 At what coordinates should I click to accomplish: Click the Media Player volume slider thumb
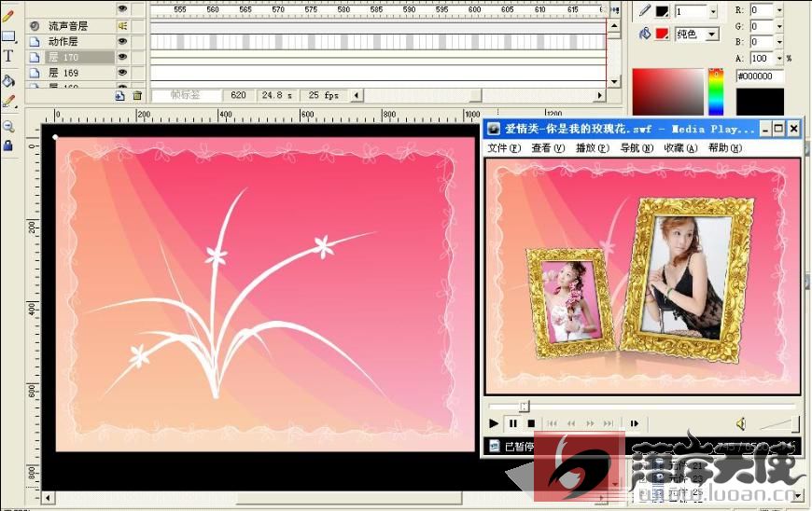[795, 424]
